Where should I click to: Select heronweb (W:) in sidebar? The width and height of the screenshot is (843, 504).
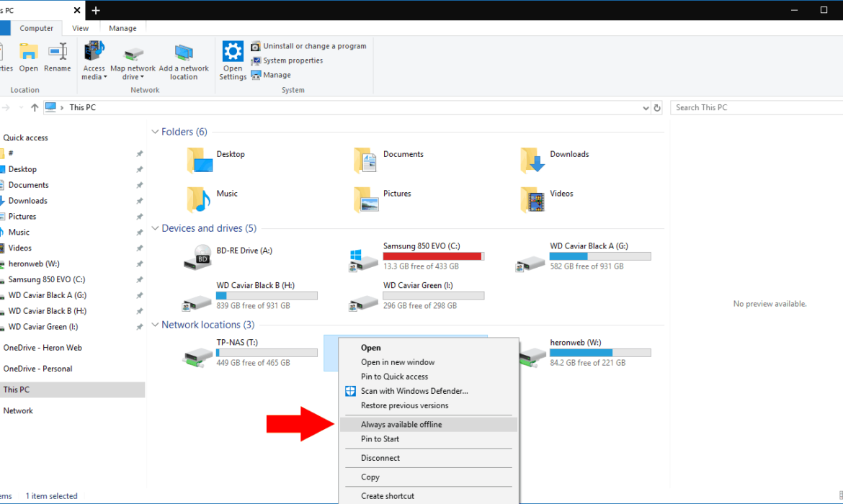[33, 264]
